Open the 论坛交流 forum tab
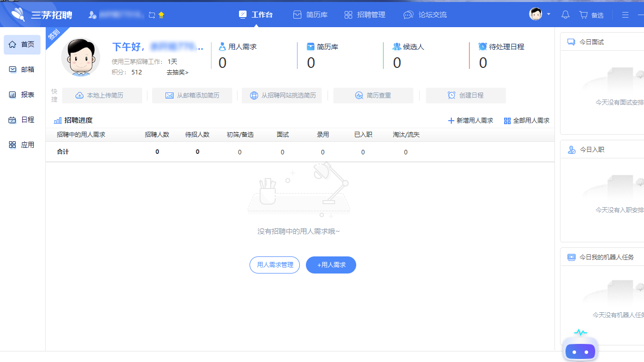Viewport: 644px width, 362px height. 425,15
